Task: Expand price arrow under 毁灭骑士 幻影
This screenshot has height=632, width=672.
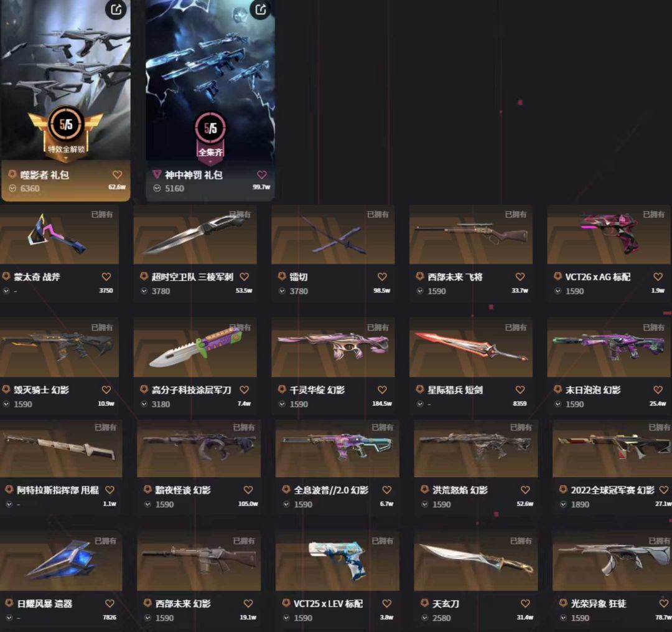Action: pos(6,404)
